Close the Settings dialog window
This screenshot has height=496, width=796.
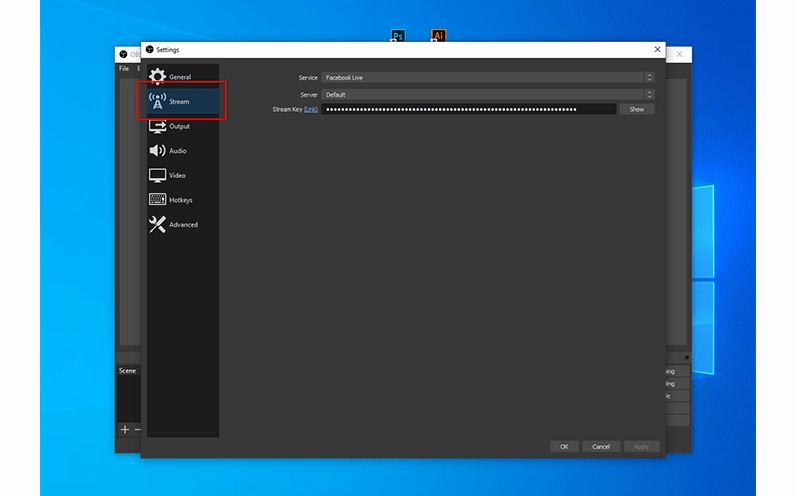click(657, 49)
